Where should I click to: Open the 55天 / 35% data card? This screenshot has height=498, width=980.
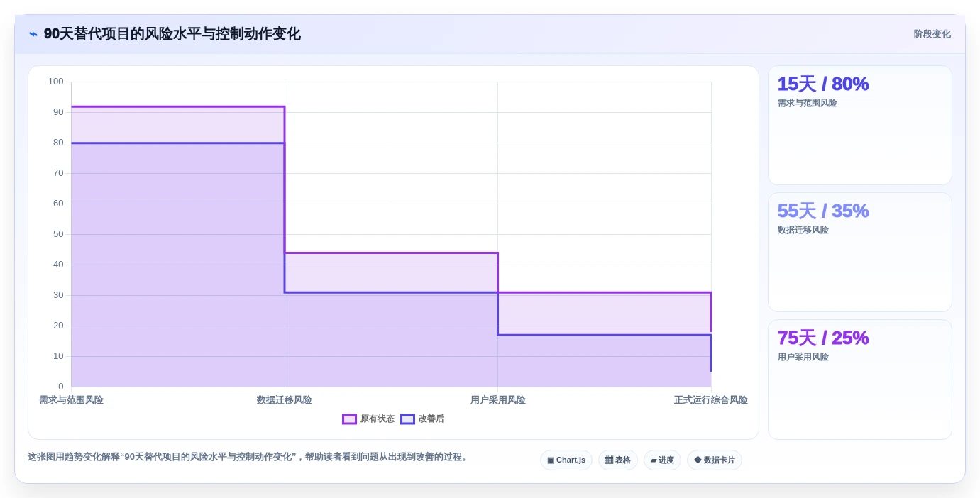pos(860,253)
